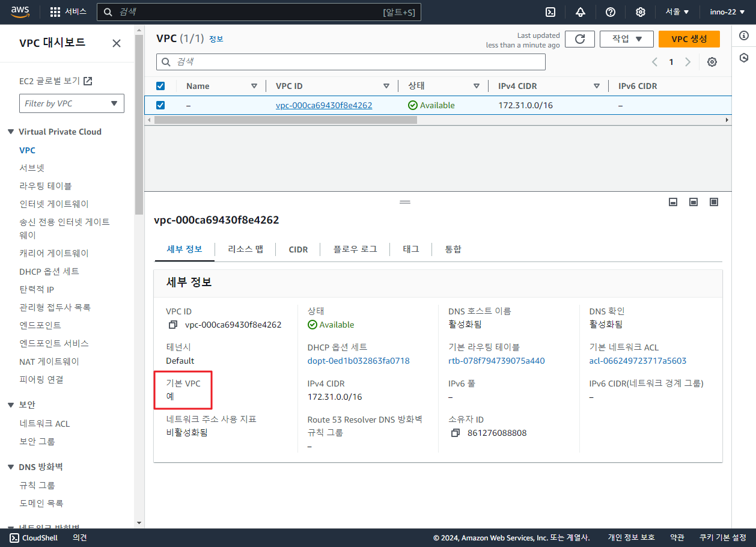Focus the VPC table search field

click(x=351, y=62)
